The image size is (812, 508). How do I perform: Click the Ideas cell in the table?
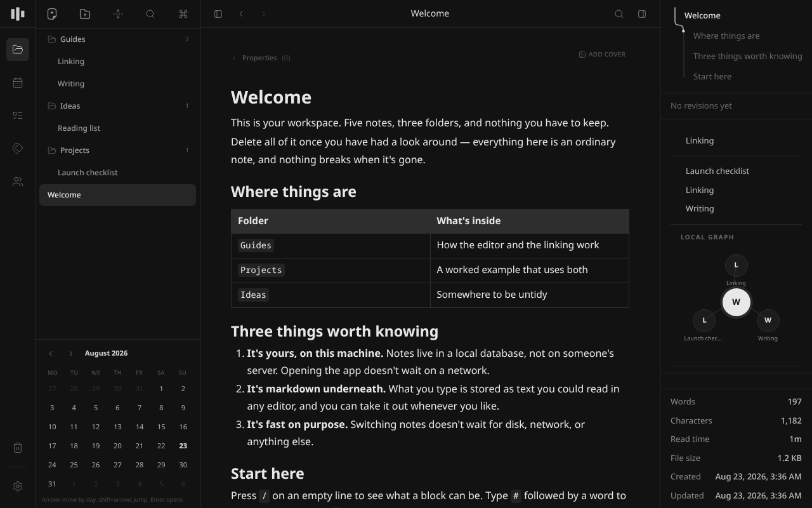coord(331,295)
